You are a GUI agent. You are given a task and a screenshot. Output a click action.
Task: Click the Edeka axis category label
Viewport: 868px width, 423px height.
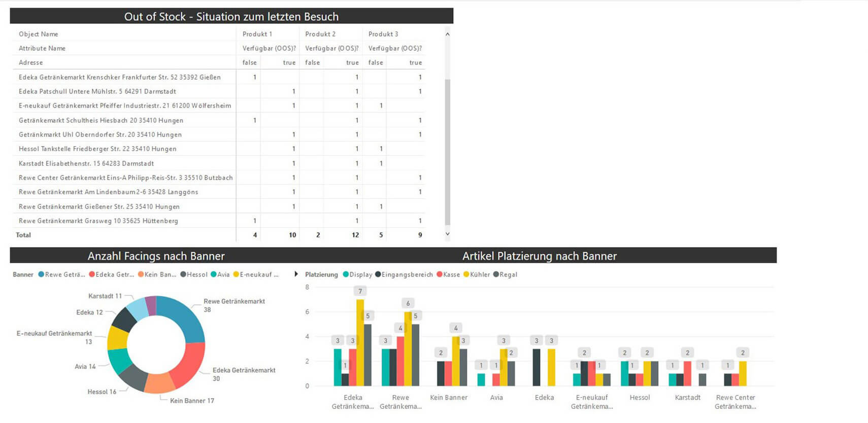544,398
